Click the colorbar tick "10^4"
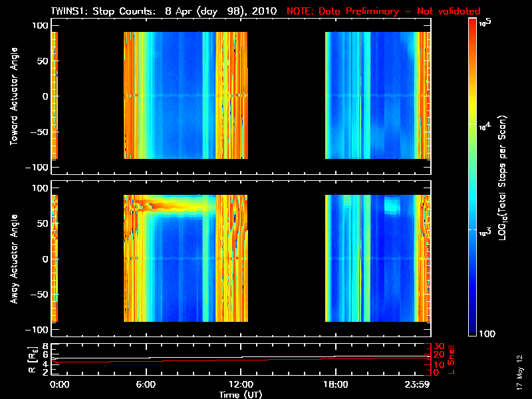532x399 pixels. click(x=485, y=126)
